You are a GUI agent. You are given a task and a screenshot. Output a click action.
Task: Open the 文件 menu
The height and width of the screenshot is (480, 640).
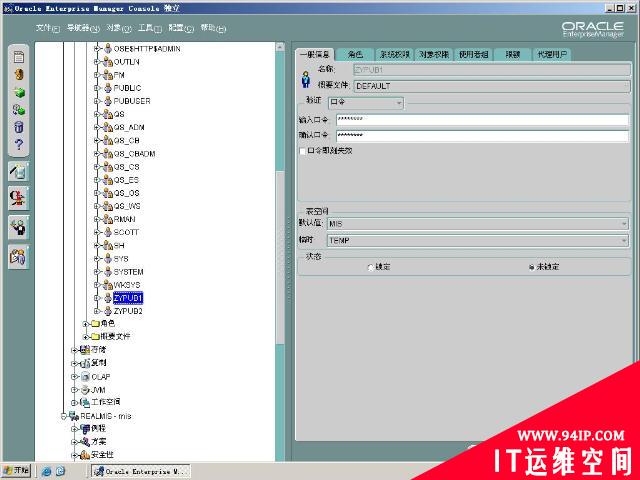tap(47, 28)
